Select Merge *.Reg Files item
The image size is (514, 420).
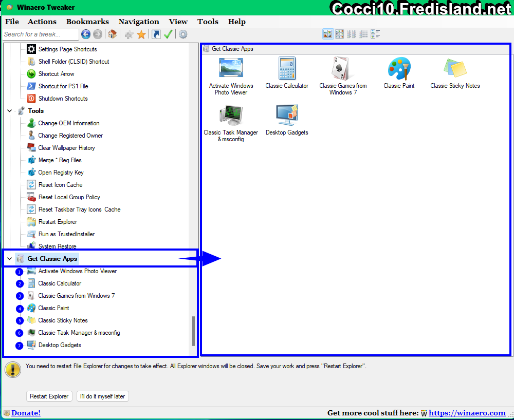tap(60, 160)
